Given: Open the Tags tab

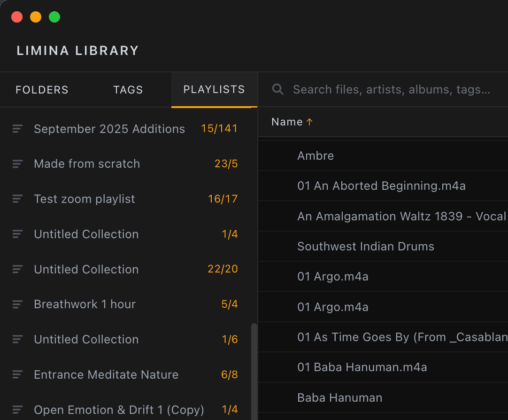Looking at the screenshot, I should click(x=128, y=90).
